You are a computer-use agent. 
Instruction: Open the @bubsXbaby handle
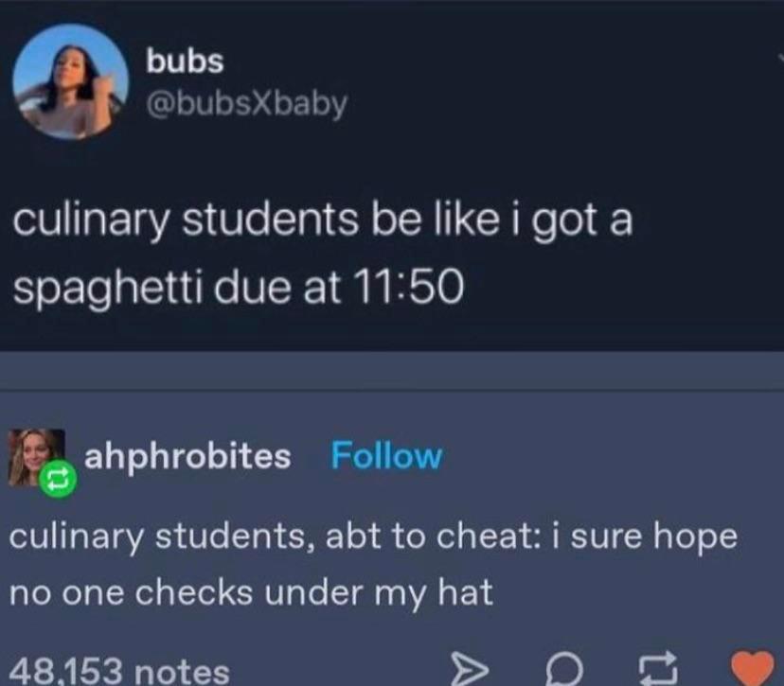(246, 104)
